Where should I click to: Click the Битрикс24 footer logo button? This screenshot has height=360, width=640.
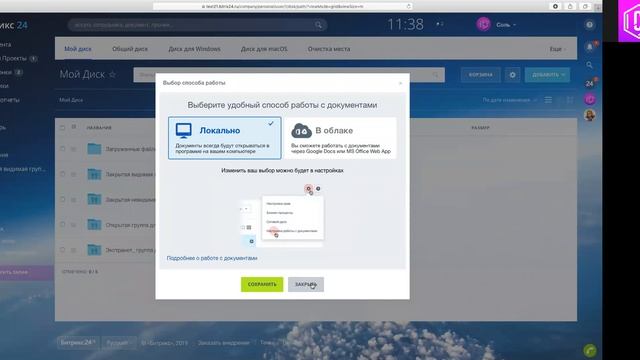coord(78,343)
